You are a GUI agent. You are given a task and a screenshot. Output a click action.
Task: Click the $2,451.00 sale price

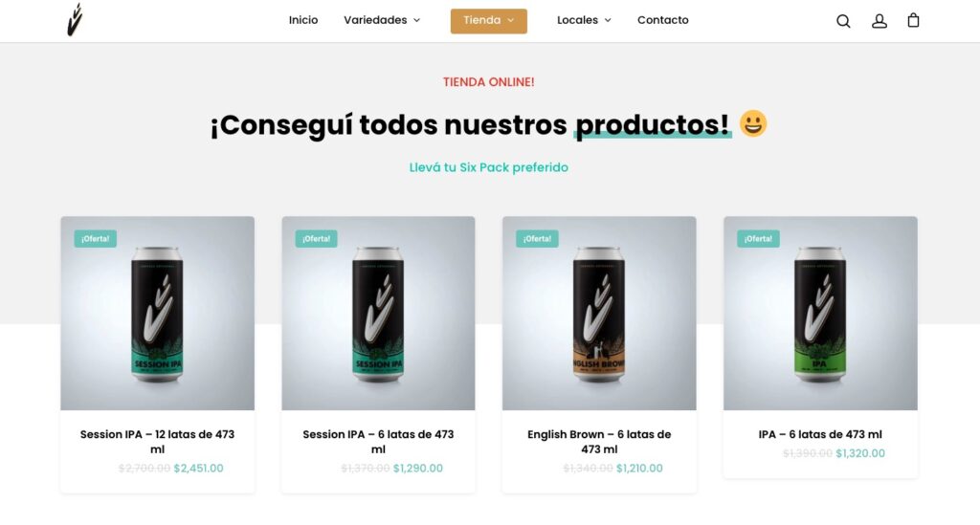click(198, 469)
